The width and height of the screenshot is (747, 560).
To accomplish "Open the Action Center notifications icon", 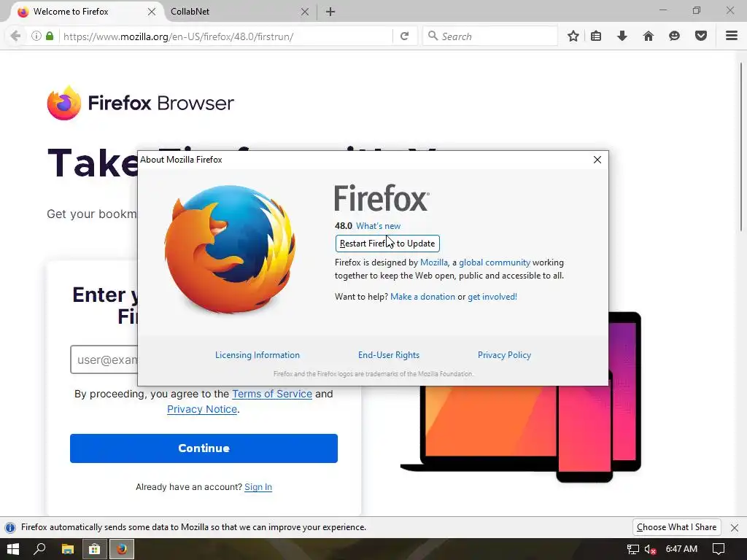I will point(719,549).
